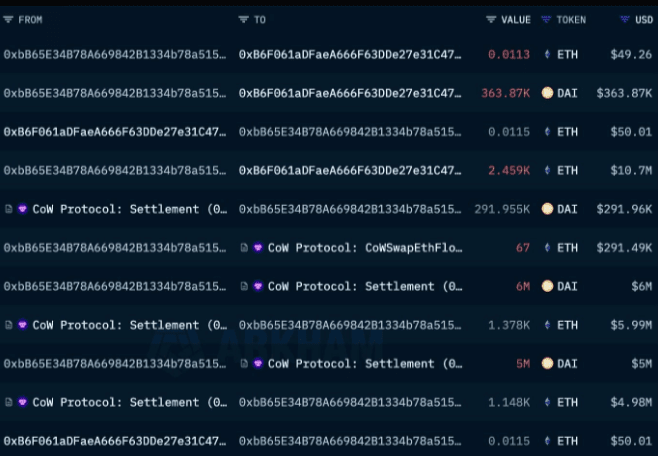Click DAI token icon in the 5M row
This screenshot has width=658, height=456.
[x=547, y=363]
